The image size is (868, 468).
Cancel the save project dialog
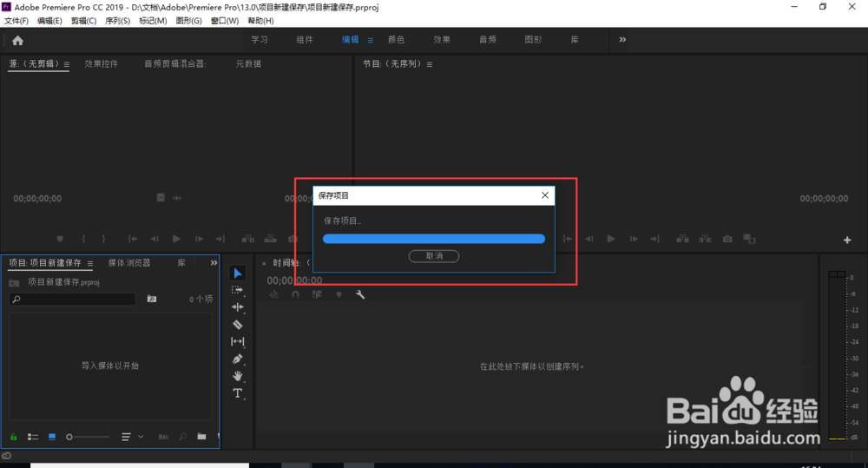click(x=434, y=256)
